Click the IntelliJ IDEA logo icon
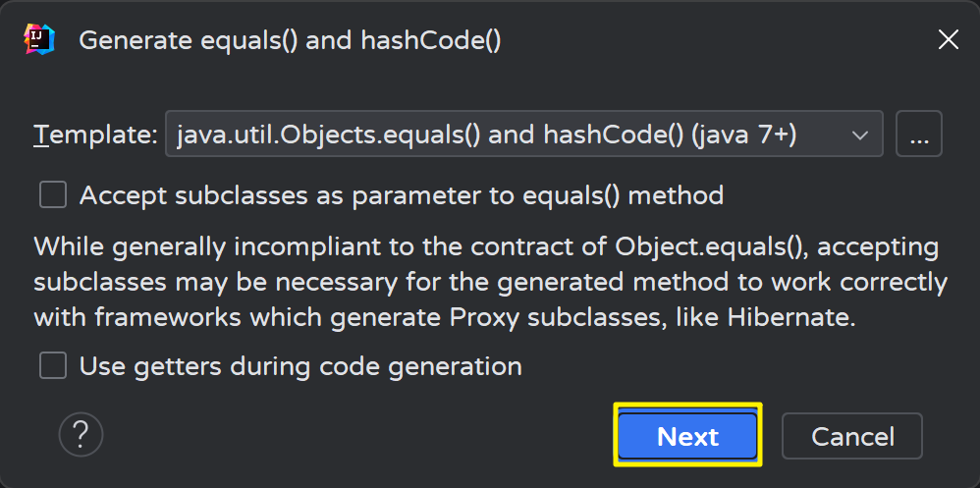This screenshot has width=980, height=488. click(39, 39)
